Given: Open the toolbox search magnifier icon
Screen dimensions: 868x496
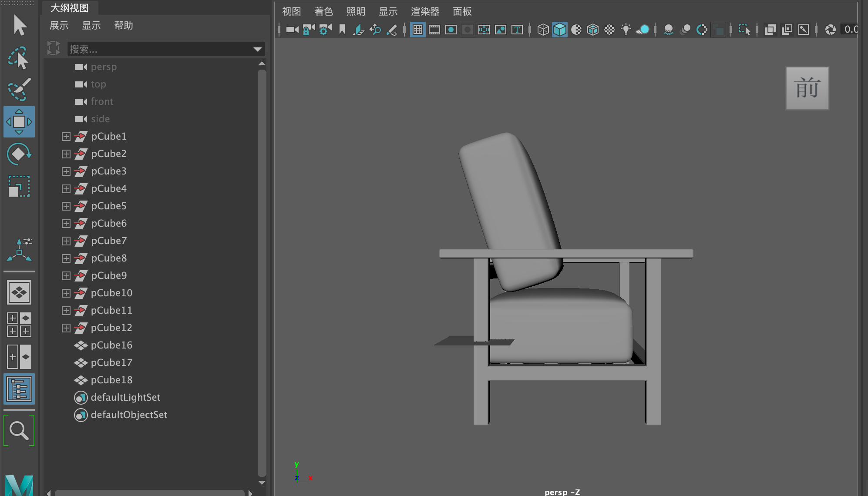Looking at the screenshot, I should pos(19,431).
